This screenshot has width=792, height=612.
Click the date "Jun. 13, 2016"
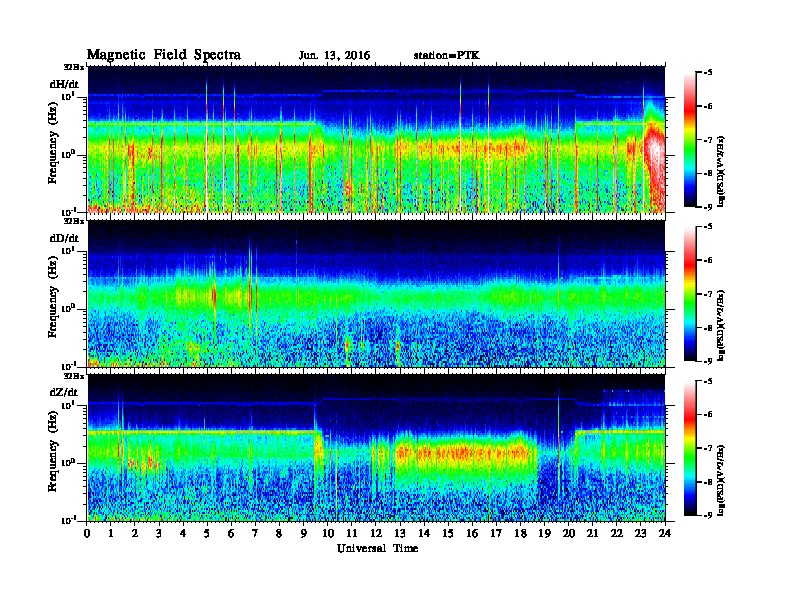point(334,56)
